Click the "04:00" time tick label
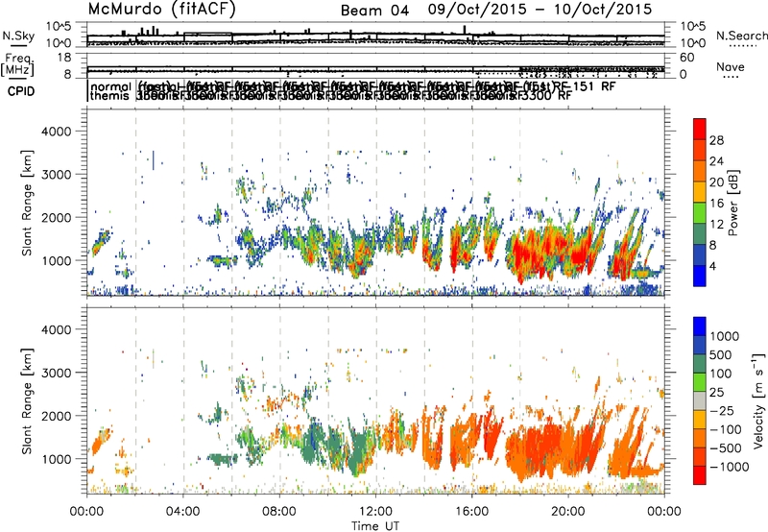 (x=182, y=512)
